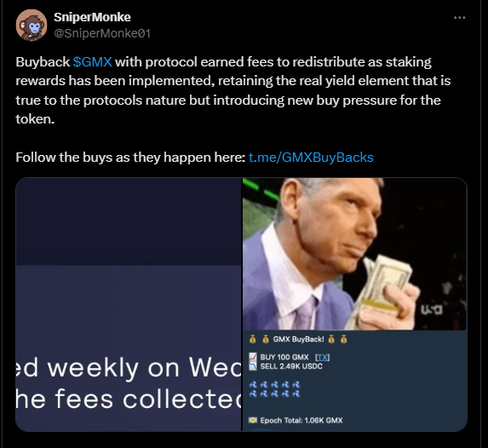
Task: Open the three-dot more options menu
Action: [x=459, y=18]
